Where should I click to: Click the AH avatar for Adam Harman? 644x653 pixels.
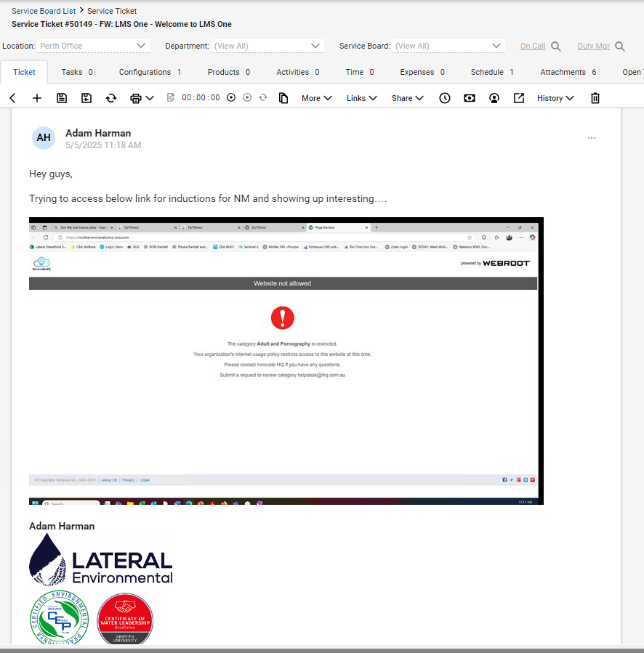click(x=44, y=138)
